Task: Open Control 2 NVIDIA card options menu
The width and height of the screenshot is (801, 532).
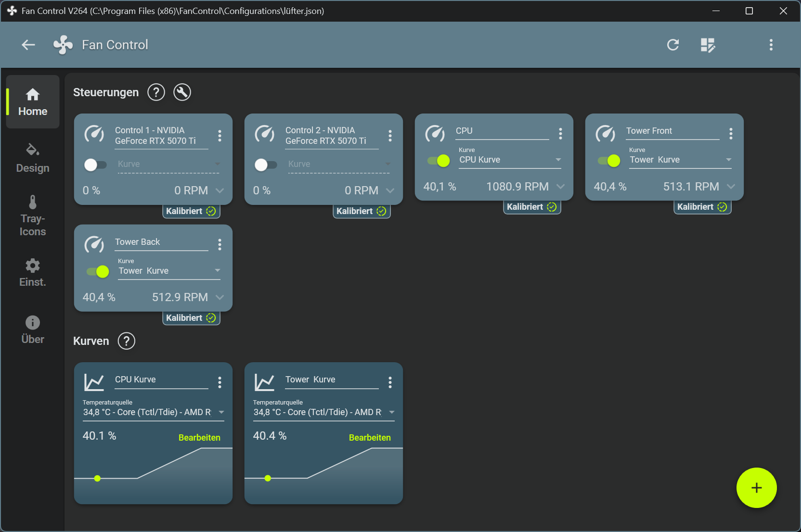Action: (x=390, y=136)
